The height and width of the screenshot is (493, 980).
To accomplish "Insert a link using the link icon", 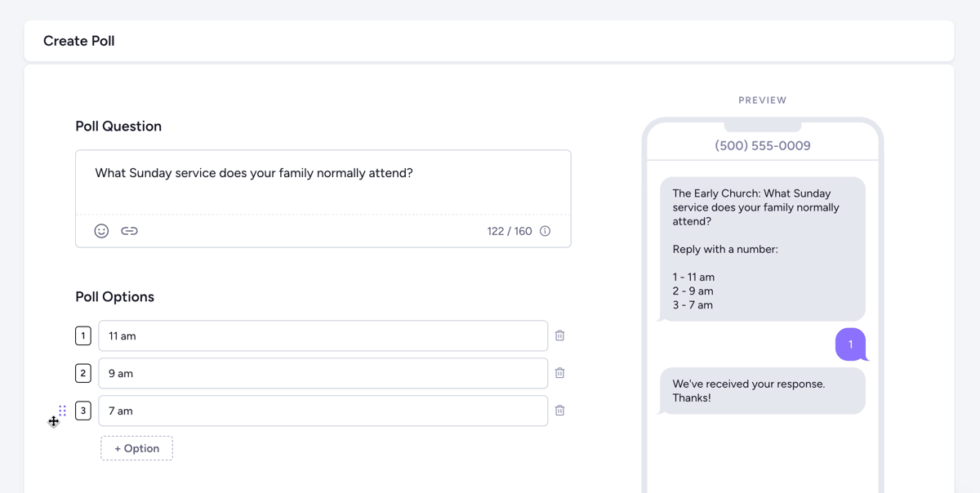I will [129, 231].
